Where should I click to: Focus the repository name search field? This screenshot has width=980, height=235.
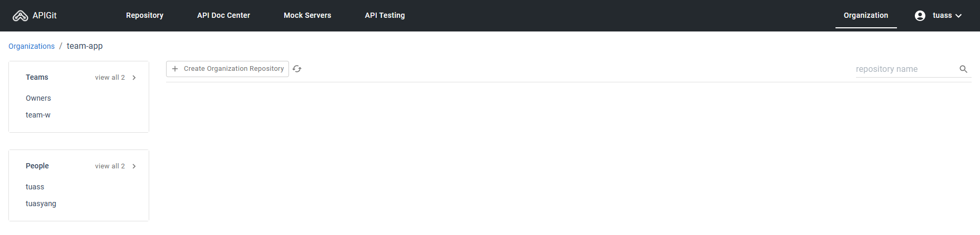point(905,69)
